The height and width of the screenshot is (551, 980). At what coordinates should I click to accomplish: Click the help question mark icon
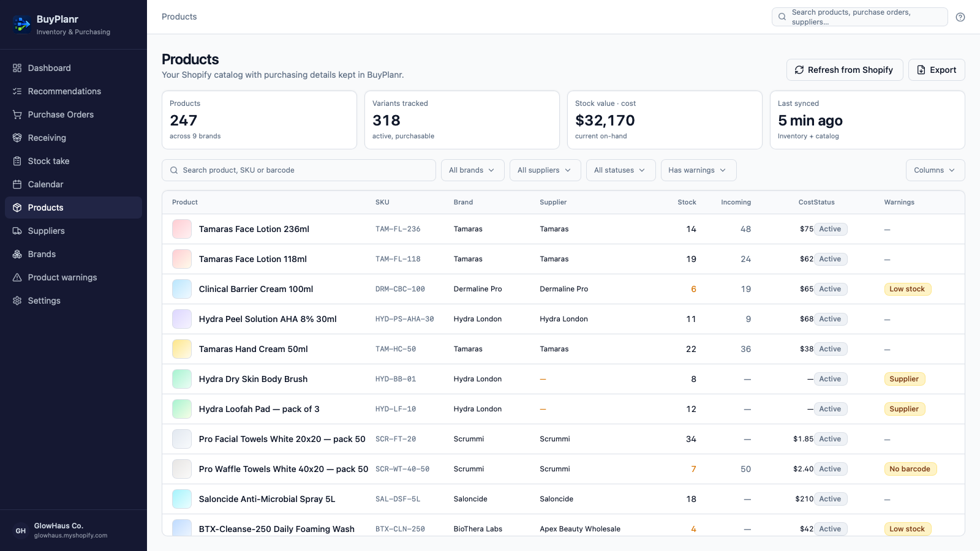click(x=960, y=17)
